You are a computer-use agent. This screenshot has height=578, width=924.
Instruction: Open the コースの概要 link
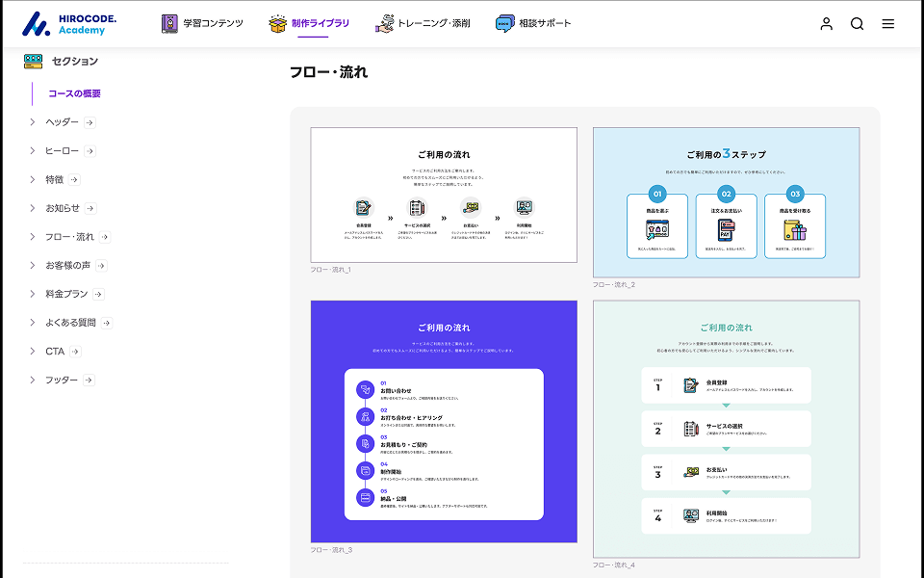pyautogui.click(x=74, y=93)
